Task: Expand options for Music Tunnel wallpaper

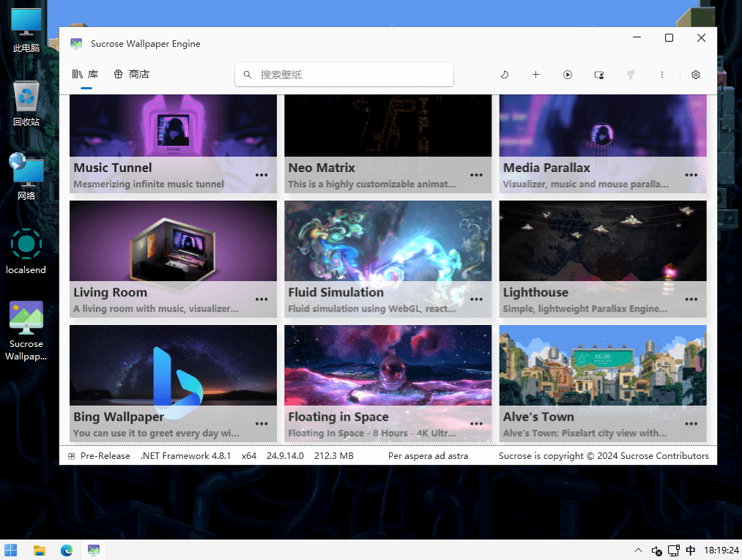Action: click(x=261, y=175)
